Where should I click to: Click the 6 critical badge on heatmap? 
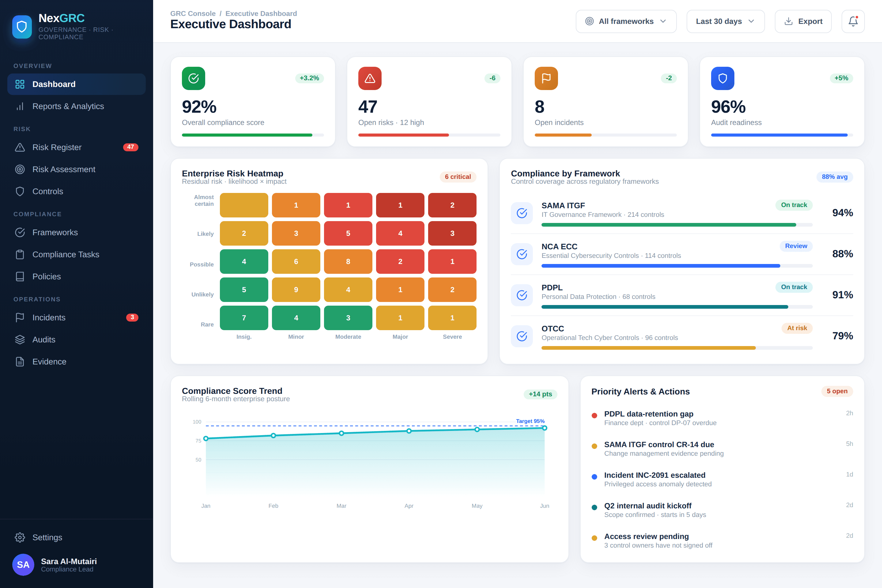tap(458, 177)
